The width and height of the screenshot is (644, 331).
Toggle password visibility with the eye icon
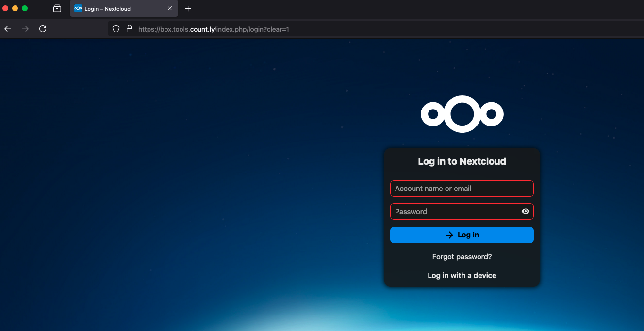tap(525, 211)
